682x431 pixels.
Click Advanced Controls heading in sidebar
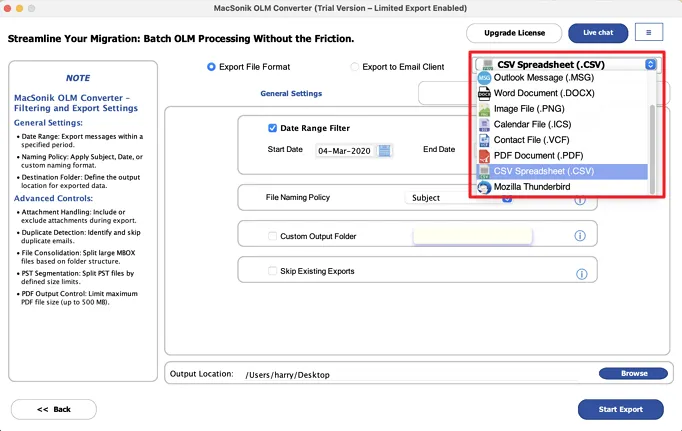53,198
